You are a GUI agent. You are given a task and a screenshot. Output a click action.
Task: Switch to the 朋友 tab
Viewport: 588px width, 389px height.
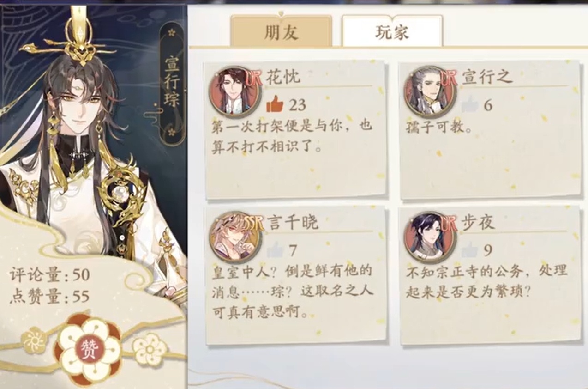[281, 31]
